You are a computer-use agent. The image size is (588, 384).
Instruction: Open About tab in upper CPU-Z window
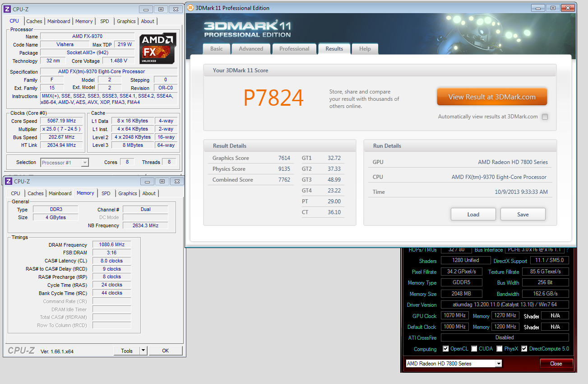coord(148,21)
